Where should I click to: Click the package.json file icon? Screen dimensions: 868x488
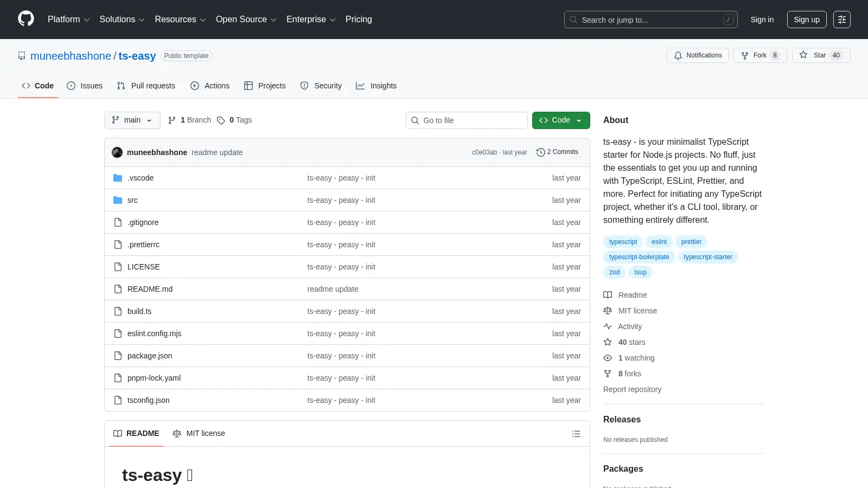click(x=118, y=356)
